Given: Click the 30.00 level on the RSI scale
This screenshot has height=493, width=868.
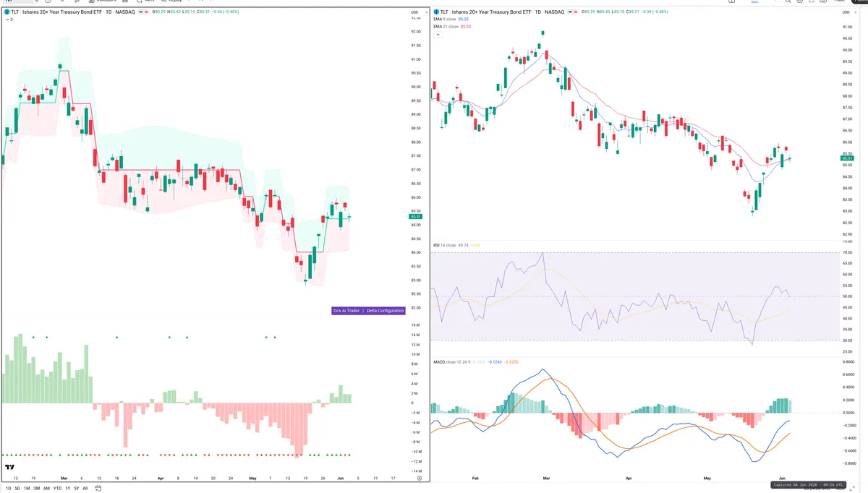Looking at the screenshot, I should 847,340.
